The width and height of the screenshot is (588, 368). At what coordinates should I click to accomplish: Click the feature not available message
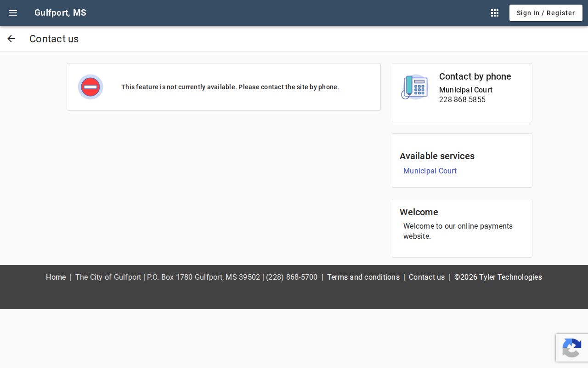click(230, 87)
